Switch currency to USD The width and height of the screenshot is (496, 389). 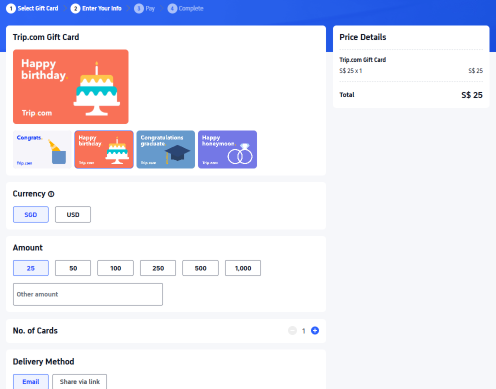[73, 215]
